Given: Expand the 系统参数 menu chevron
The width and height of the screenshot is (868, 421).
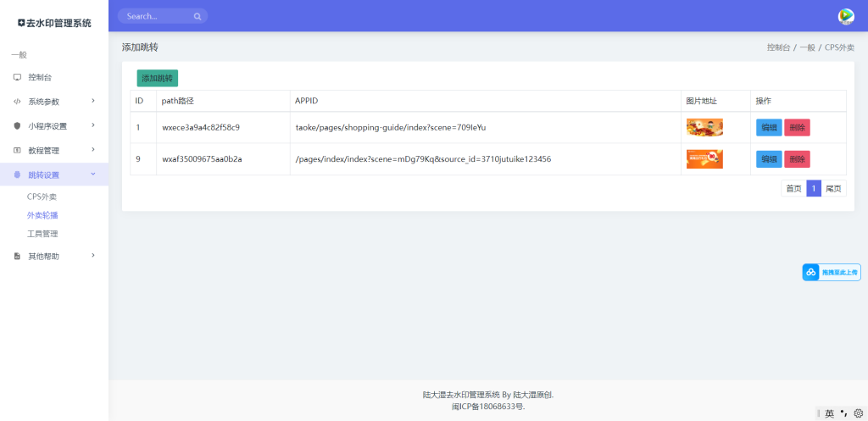Looking at the screenshot, I should click(x=93, y=101).
